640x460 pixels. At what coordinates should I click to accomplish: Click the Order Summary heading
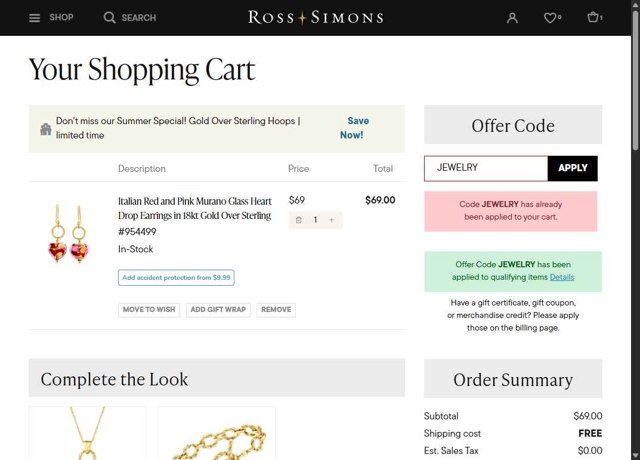pyautogui.click(x=513, y=380)
